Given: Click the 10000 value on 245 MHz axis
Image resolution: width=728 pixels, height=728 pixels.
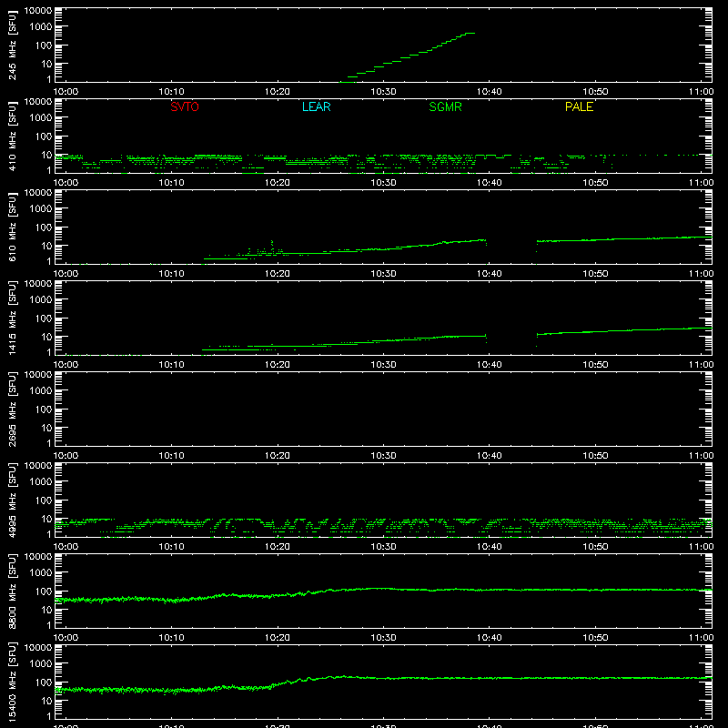Looking at the screenshot, I should coord(37,11).
